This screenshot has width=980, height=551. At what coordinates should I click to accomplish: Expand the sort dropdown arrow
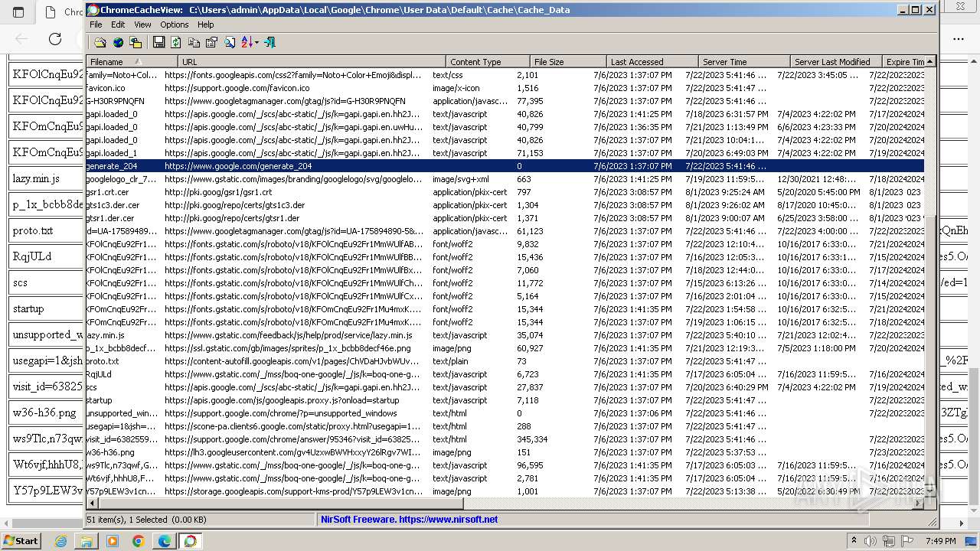[x=256, y=43]
